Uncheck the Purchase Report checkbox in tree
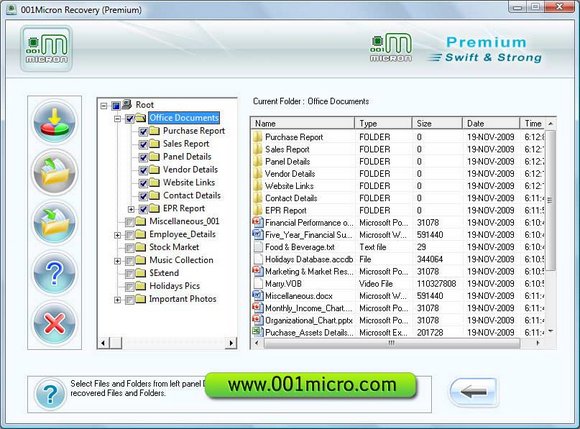Screen dimensions: 580x429 click(144, 131)
